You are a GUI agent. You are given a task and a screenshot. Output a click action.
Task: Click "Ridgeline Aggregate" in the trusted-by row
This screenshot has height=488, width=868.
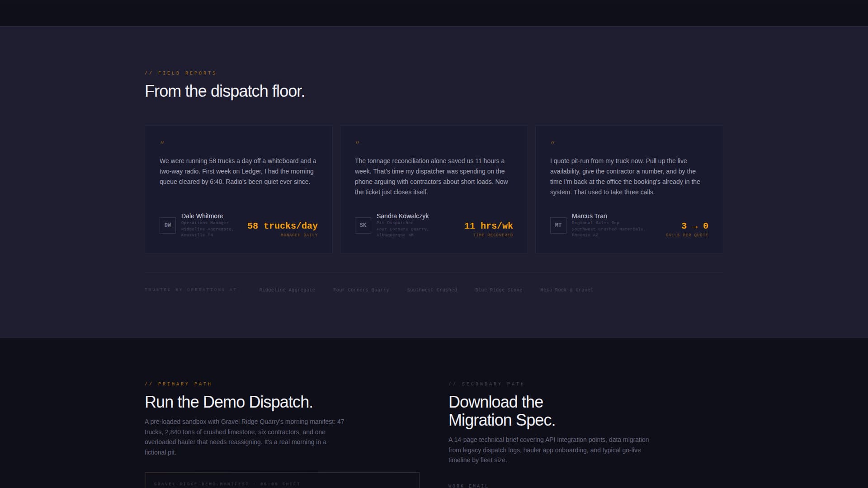coord(287,290)
